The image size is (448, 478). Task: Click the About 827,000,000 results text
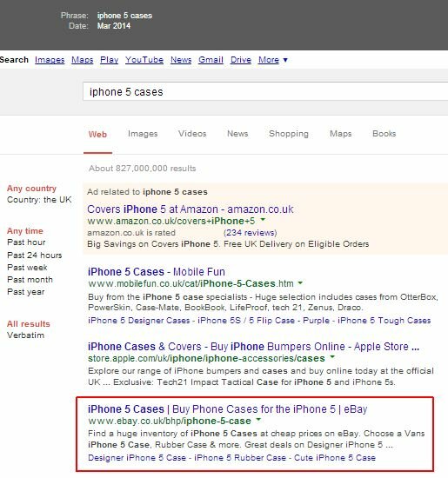coord(142,169)
